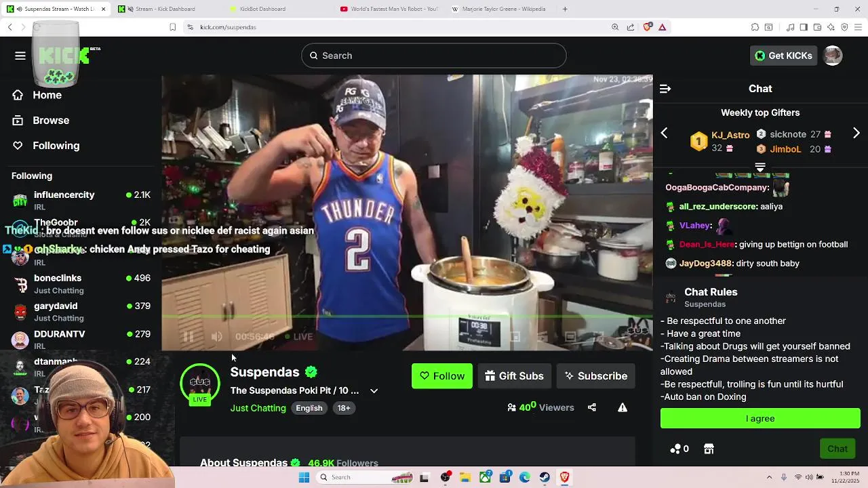This screenshot has width=868, height=488.
Task: Open the browser main menu icon
Action: coord(859,27)
